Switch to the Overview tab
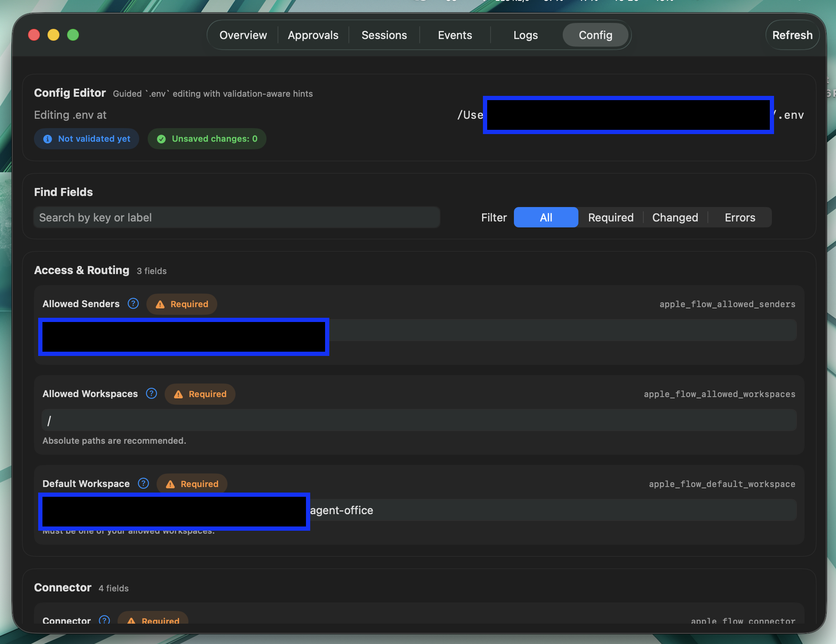Screen dimensions: 836x644 (243, 35)
